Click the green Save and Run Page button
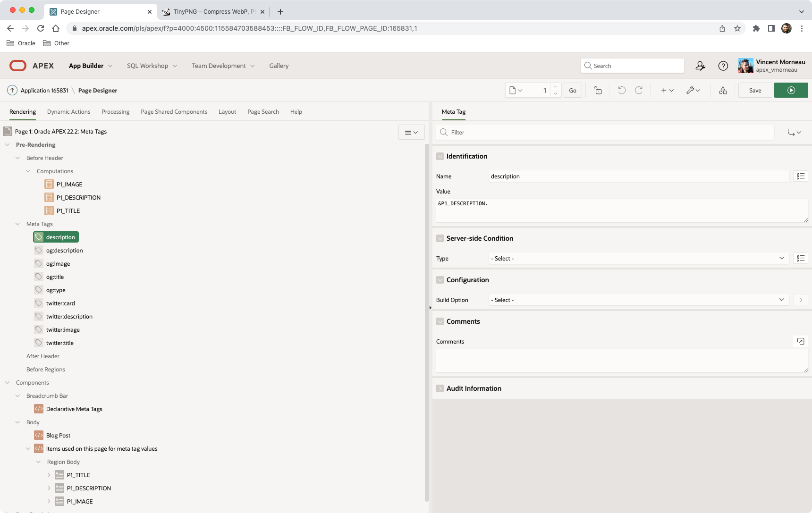This screenshot has height=513, width=812. pos(791,90)
